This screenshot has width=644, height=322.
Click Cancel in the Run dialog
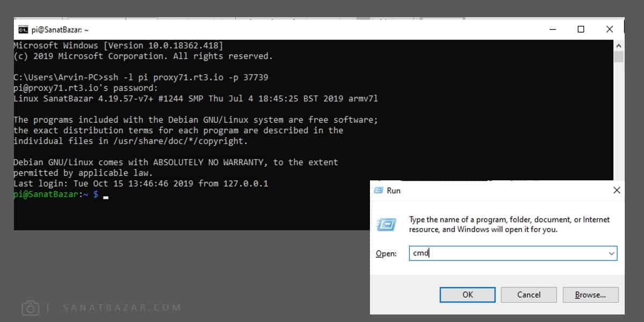coord(529,295)
